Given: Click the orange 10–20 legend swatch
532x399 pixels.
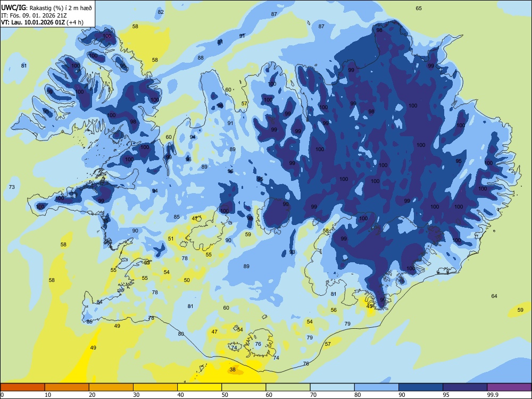Looking at the screenshot, I should (x=67, y=387).
